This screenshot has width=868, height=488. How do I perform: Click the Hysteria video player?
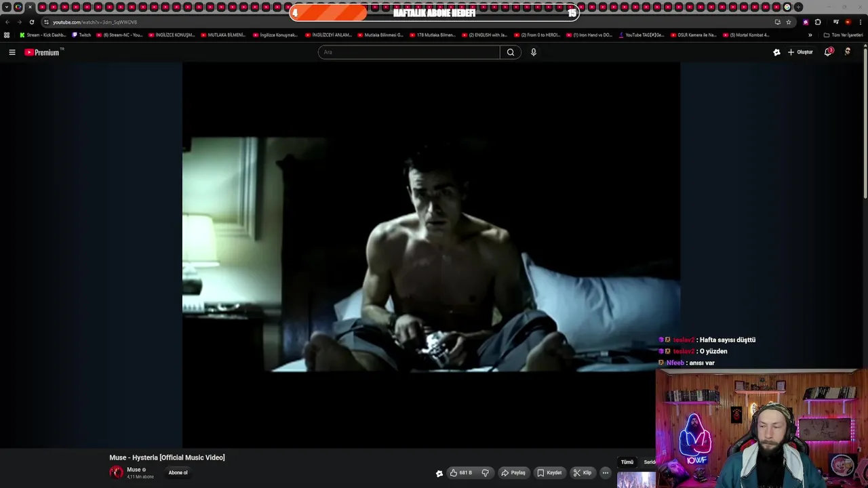pyautogui.click(x=431, y=254)
